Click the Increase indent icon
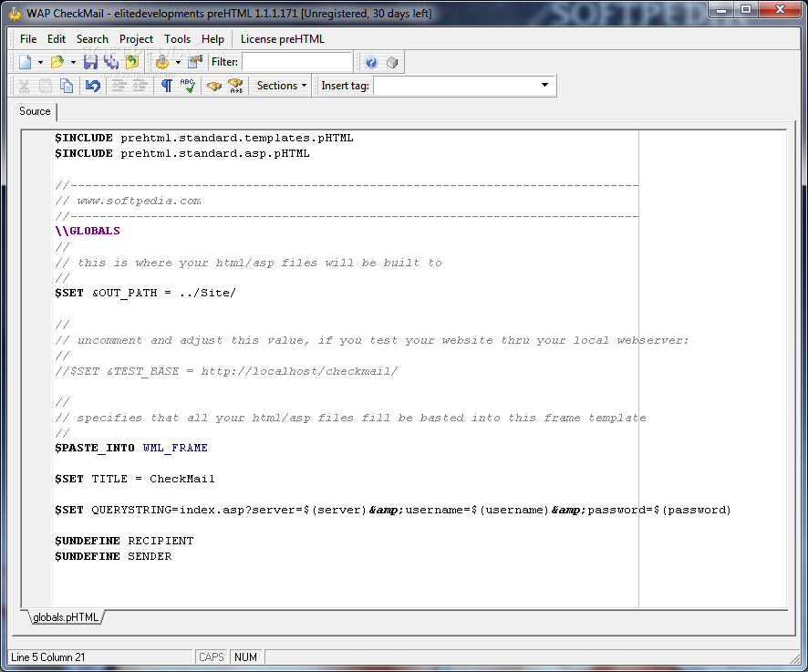This screenshot has height=672, width=808. [x=140, y=86]
